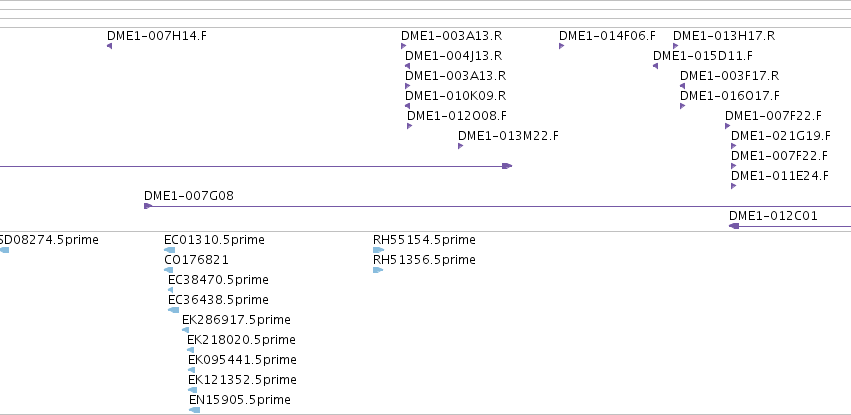This screenshot has width=851, height=415.
Task: Select the DME1-015D11.F read label
Action: (703, 56)
